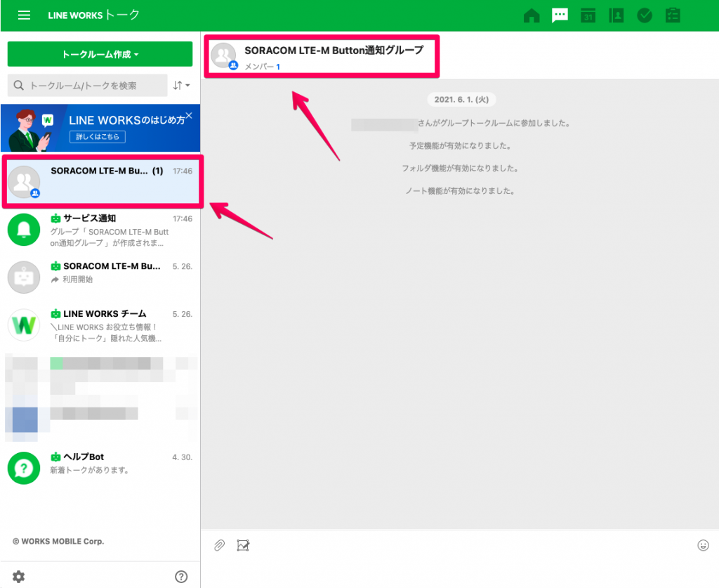
Task: Click the group avatar in chat header
Action: pos(223,56)
